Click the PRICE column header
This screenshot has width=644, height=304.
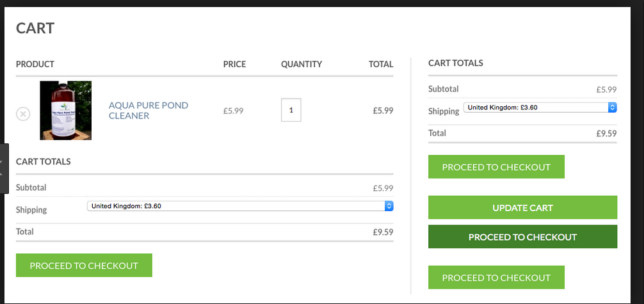click(x=234, y=64)
